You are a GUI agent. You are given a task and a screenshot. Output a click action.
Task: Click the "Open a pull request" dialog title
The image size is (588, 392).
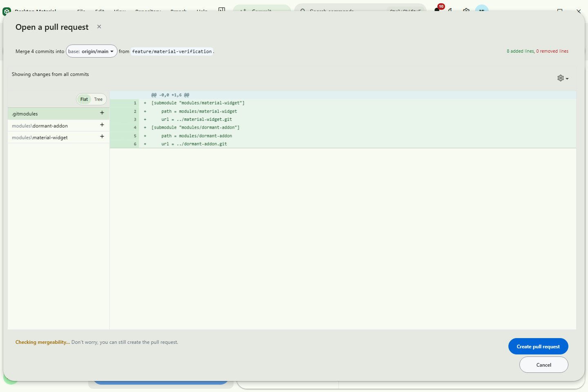(52, 27)
